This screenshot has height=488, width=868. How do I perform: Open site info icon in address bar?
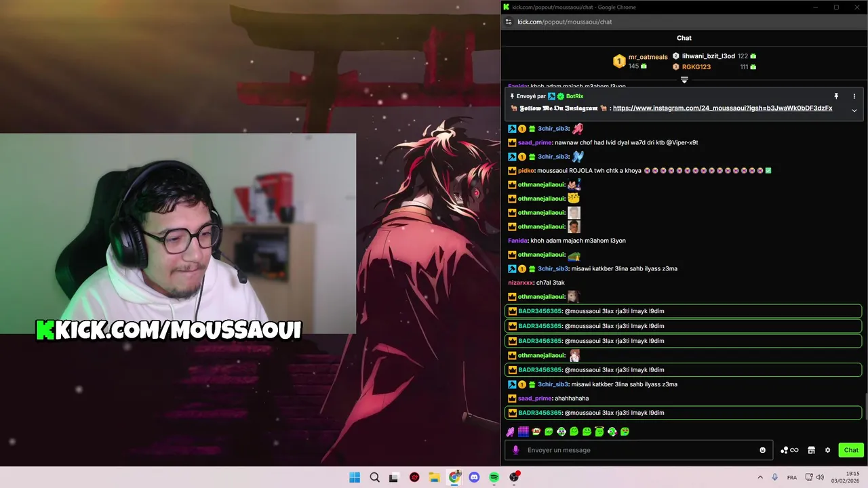click(x=509, y=22)
